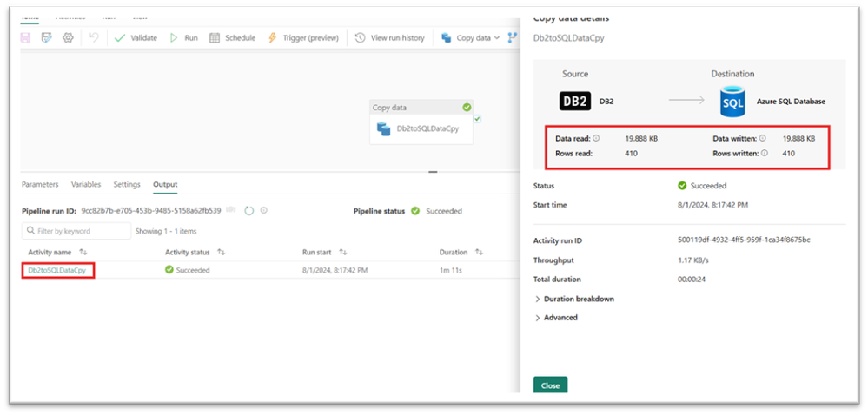The width and height of the screenshot is (868, 415).
Task: Click the Filter by keyword field
Action: [x=76, y=231]
